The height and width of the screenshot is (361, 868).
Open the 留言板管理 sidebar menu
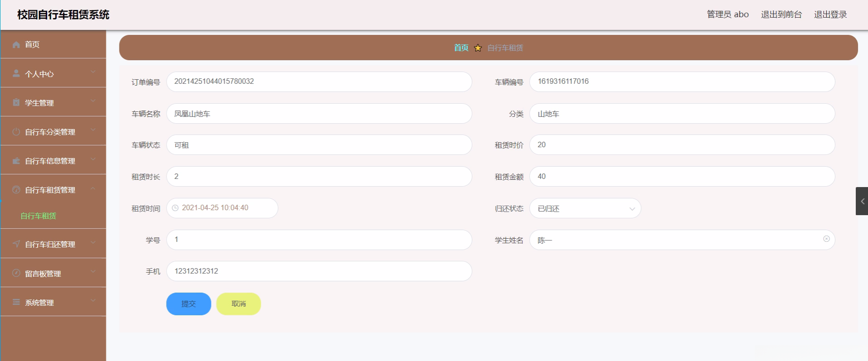pyautogui.click(x=53, y=273)
